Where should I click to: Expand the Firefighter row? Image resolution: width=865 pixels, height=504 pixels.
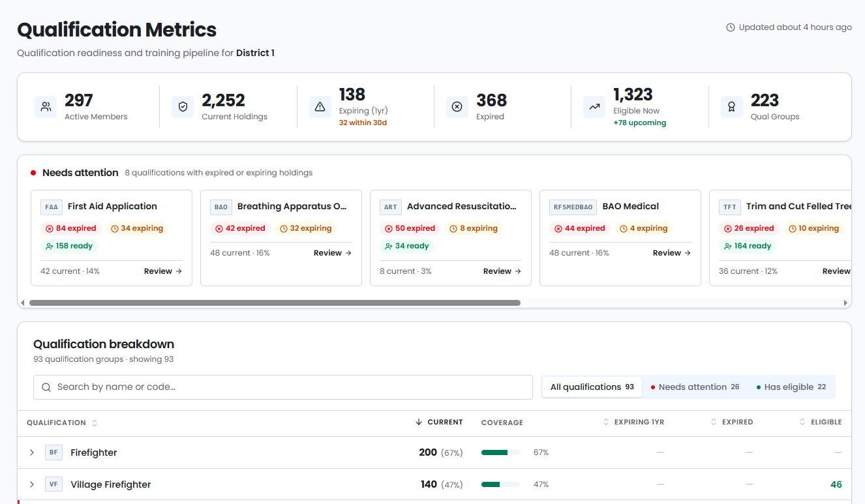point(32,452)
